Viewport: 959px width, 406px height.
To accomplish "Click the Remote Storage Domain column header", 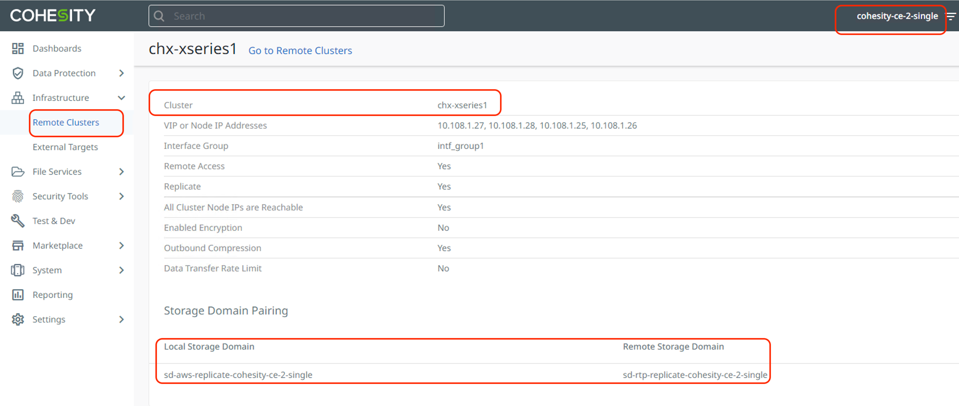I will pos(673,346).
